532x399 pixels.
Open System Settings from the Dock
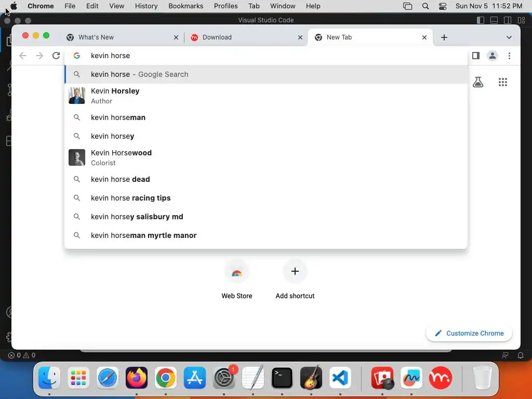coord(224,378)
